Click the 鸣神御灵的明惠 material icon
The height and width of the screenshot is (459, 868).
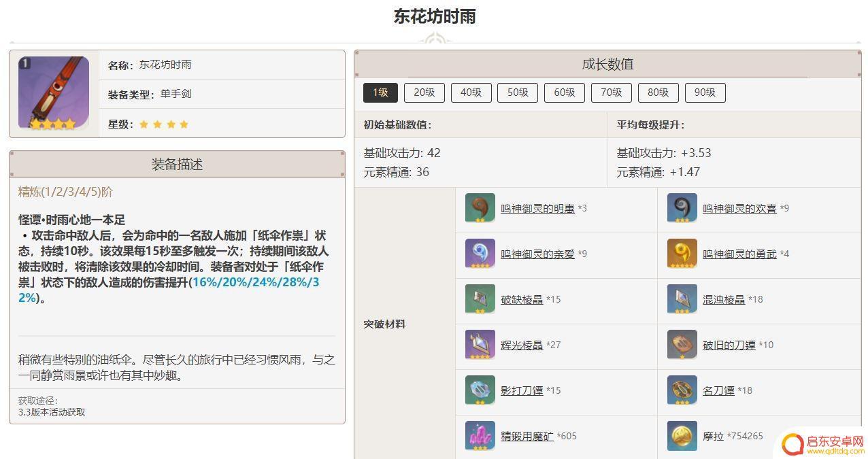(480, 208)
